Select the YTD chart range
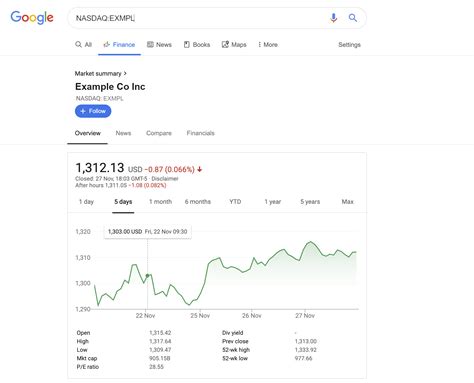 [235, 202]
